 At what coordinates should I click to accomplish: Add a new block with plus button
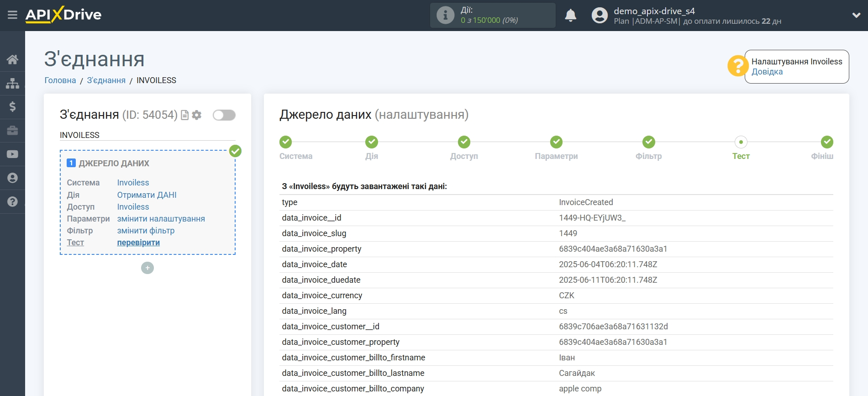147,268
